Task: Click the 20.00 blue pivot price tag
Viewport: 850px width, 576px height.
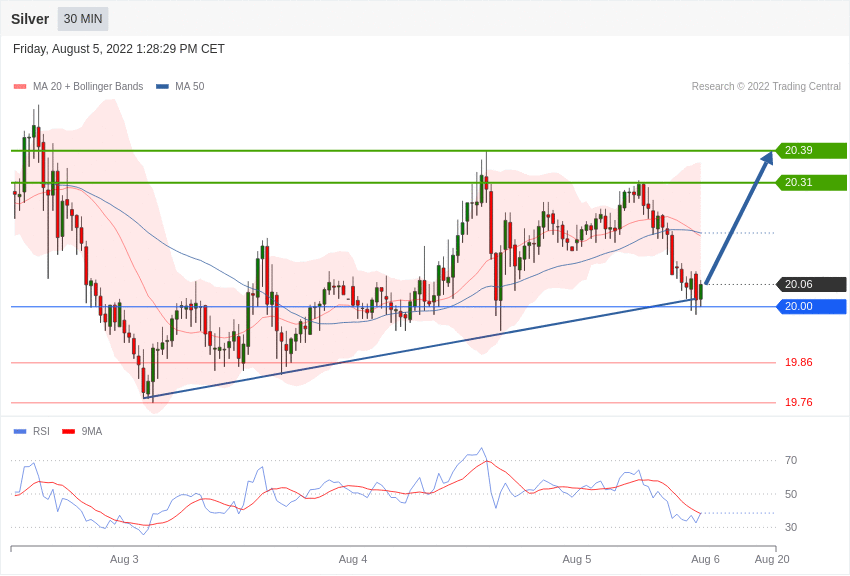Action: coord(811,306)
